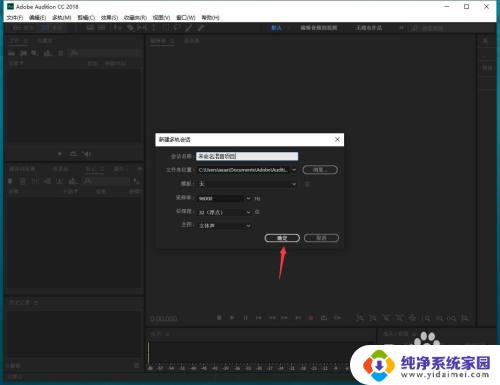Open the 编辑(E) menu

point(37,17)
